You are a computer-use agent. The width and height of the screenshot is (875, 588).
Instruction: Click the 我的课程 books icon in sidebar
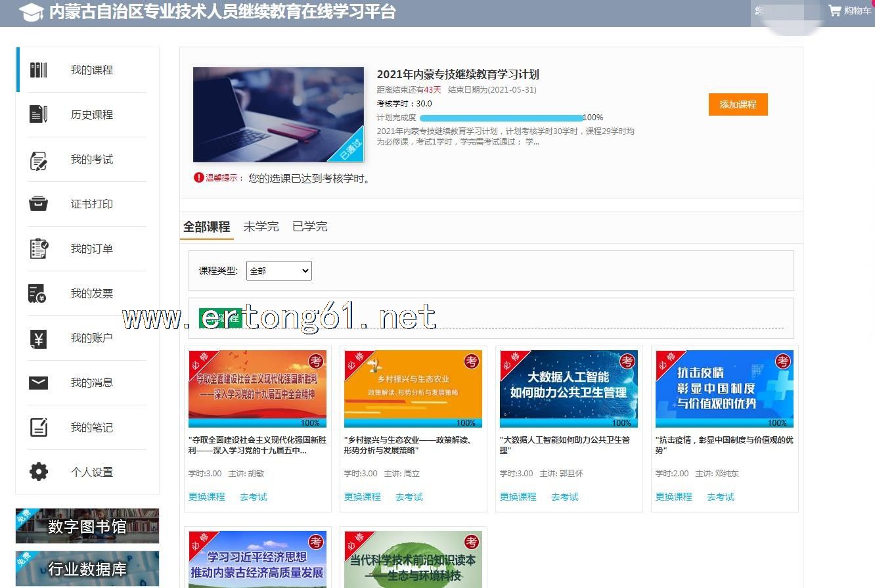(x=39, y=70)
